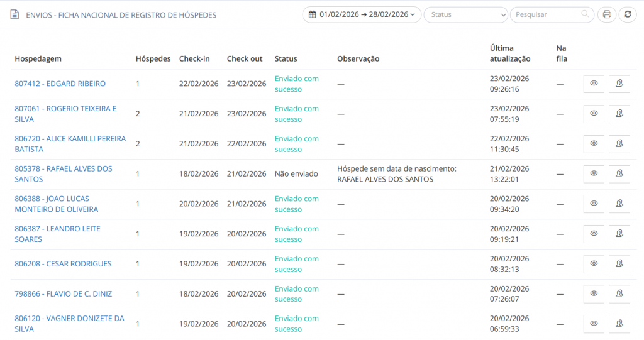
Task: Click the calendar icon in the date range selector
Action: [312, 14]
